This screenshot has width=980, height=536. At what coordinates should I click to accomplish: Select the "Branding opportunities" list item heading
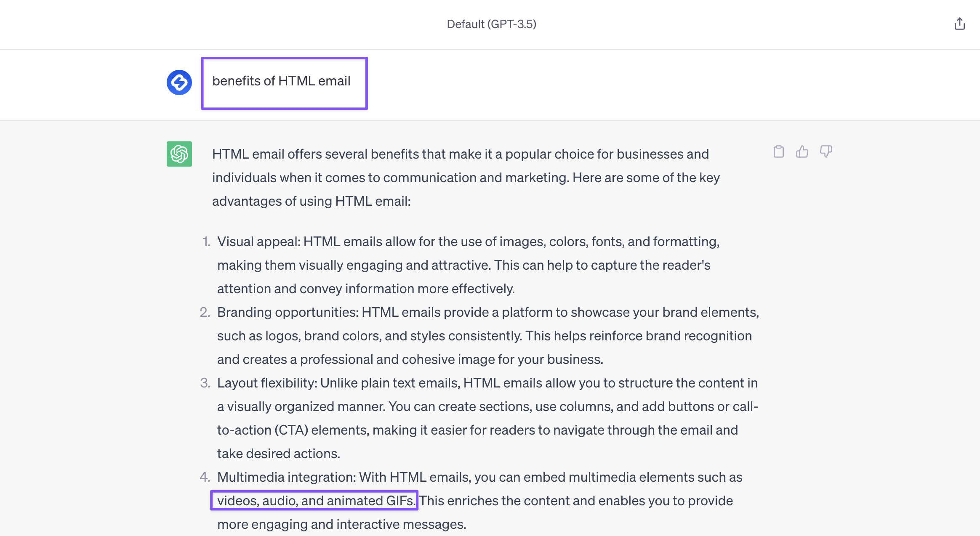pos(288,312)
